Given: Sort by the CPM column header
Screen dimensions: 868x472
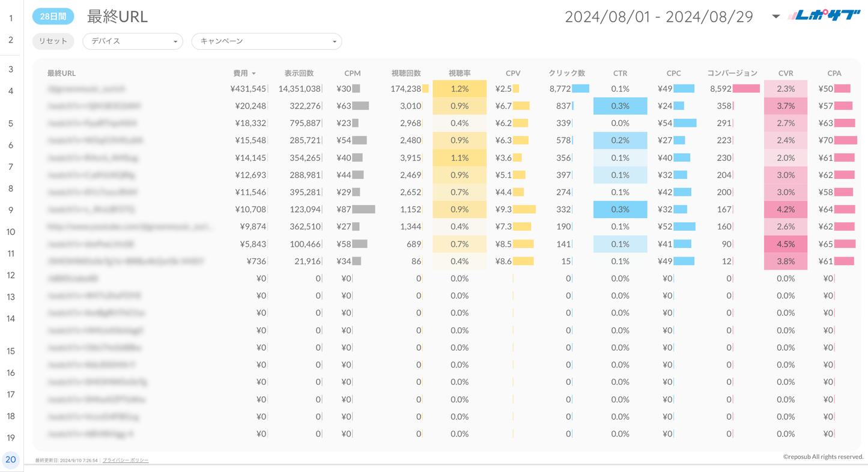Looking at the screenshot, I should pos(353,73).
